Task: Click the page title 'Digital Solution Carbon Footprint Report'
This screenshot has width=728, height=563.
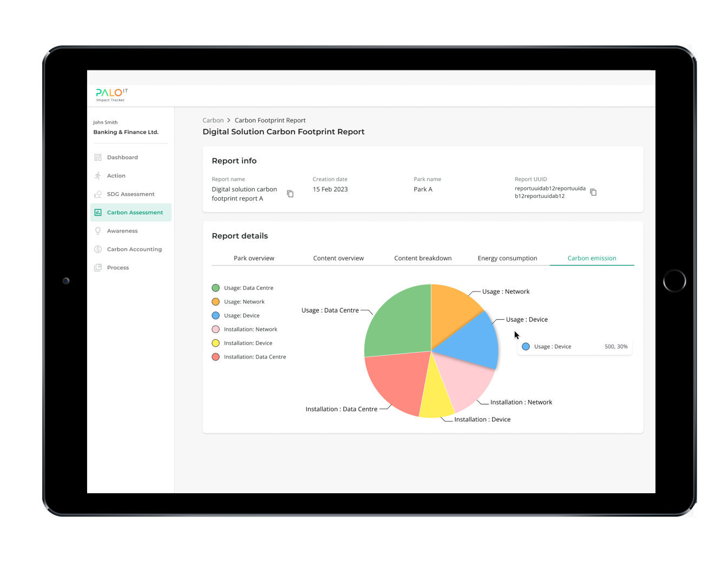Action: tap(284, 131)
